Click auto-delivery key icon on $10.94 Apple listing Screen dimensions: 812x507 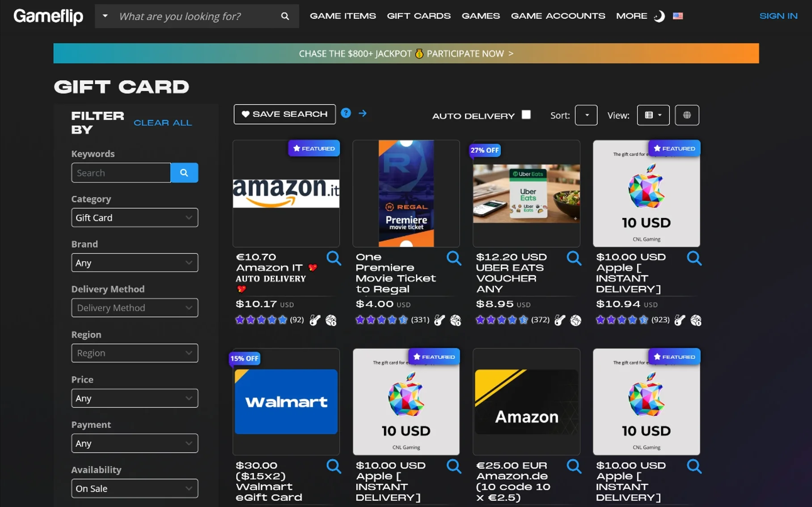(x=680, y=320)
